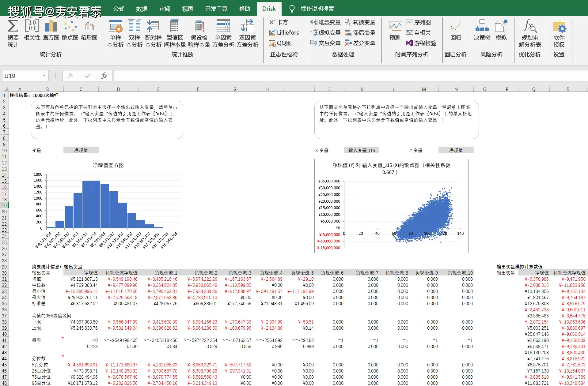588x386 pixels.
Task: Click the formula bar input field
Action: pyautogui.click(x=349, y=76)
